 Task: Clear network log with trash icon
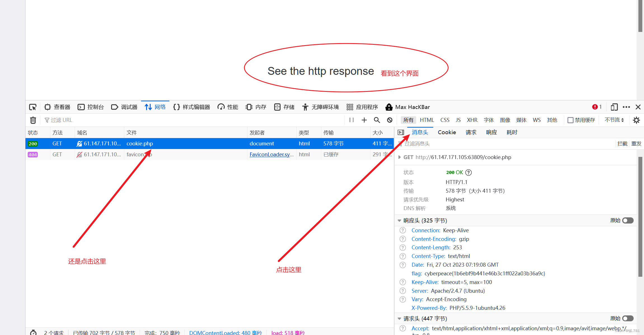pyautogui.click(x=33, y=120)
